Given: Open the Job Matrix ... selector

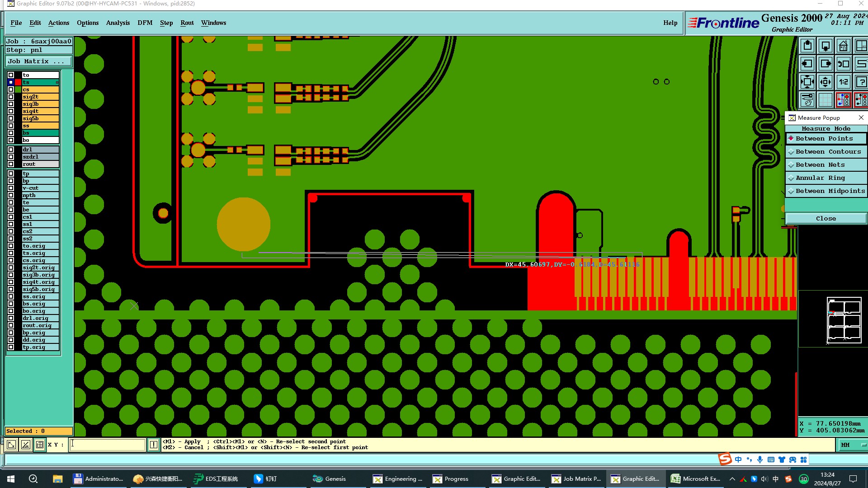Looking at the screenshot, I should point(39,61).
